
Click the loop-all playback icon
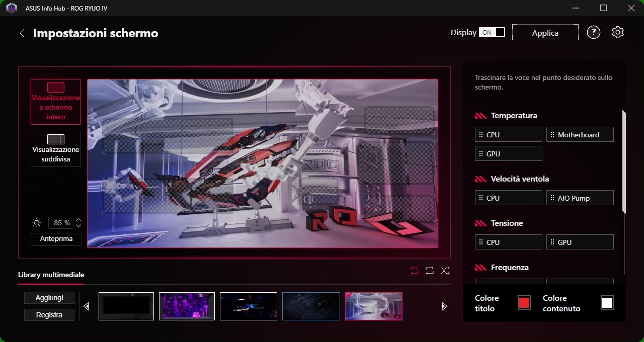(429, 271)
